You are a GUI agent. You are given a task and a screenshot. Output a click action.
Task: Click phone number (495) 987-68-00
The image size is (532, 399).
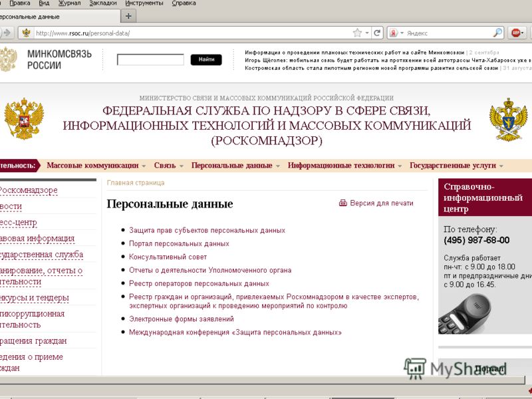coord(477,240)
